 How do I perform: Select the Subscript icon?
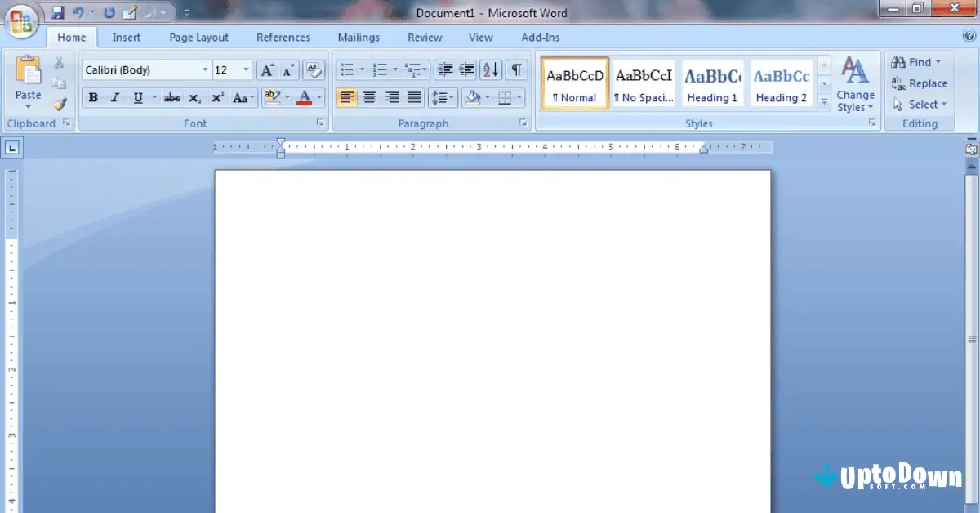tap(195, 97)
